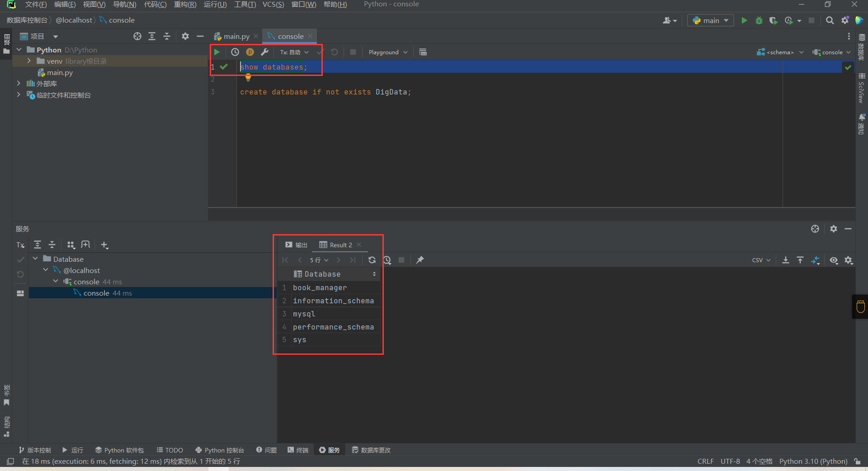Screen dimensions: 868x471
Task: Open the 重构(R) menu
Action: point(185,5)
